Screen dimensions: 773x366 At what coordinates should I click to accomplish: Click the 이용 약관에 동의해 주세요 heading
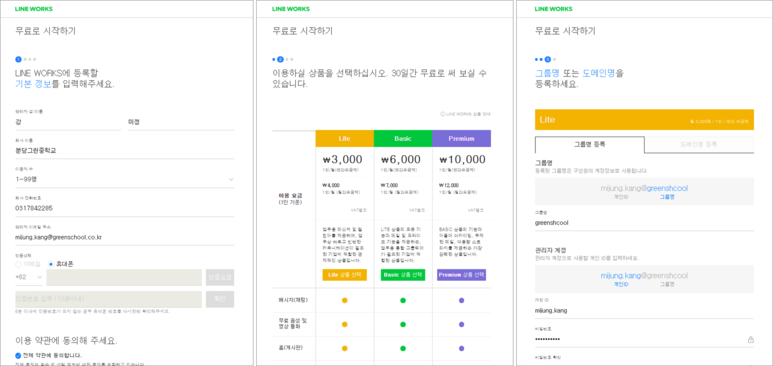(67, 340)
